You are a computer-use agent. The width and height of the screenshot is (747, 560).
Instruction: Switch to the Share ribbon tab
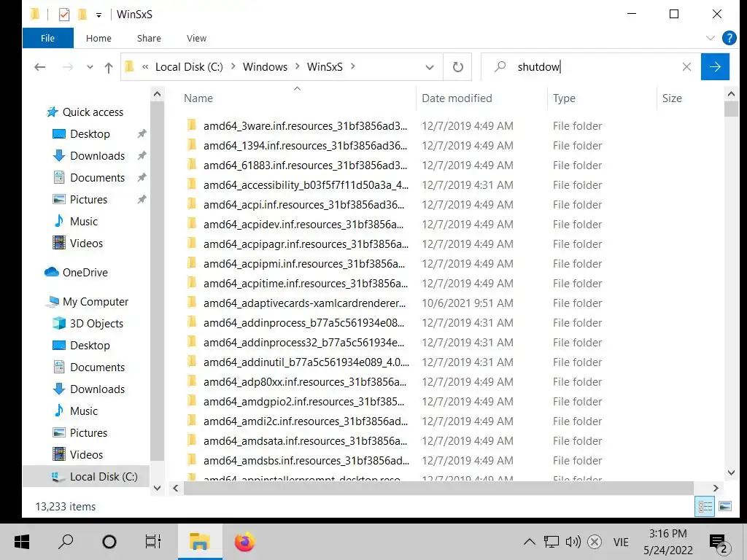tap(149, 38)
